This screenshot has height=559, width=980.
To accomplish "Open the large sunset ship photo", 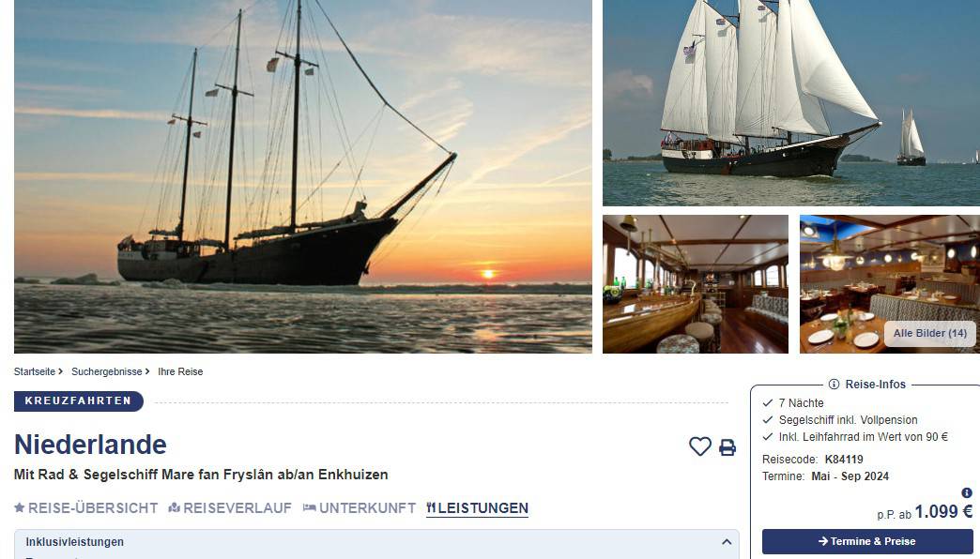I will tap(303, 176).
